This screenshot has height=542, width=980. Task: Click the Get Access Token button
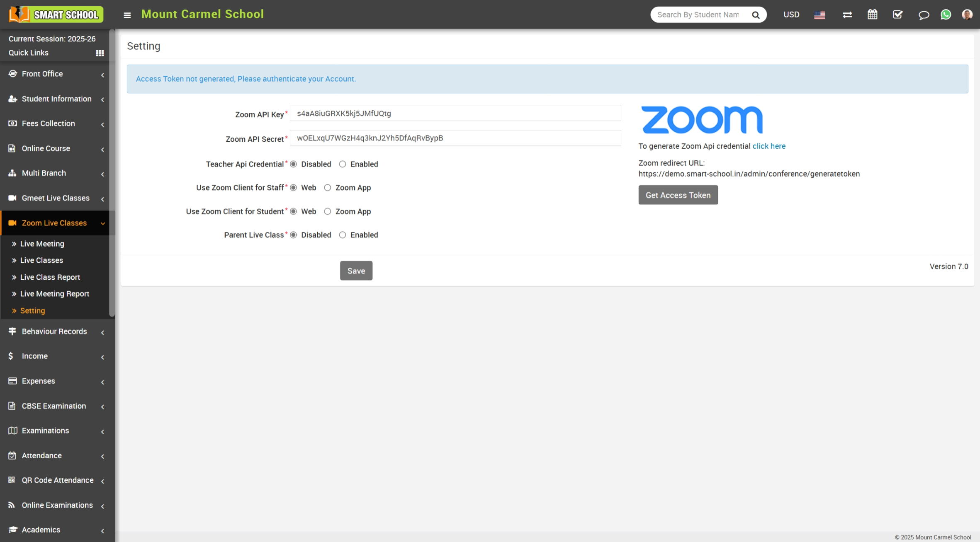(x=678, y=195)
